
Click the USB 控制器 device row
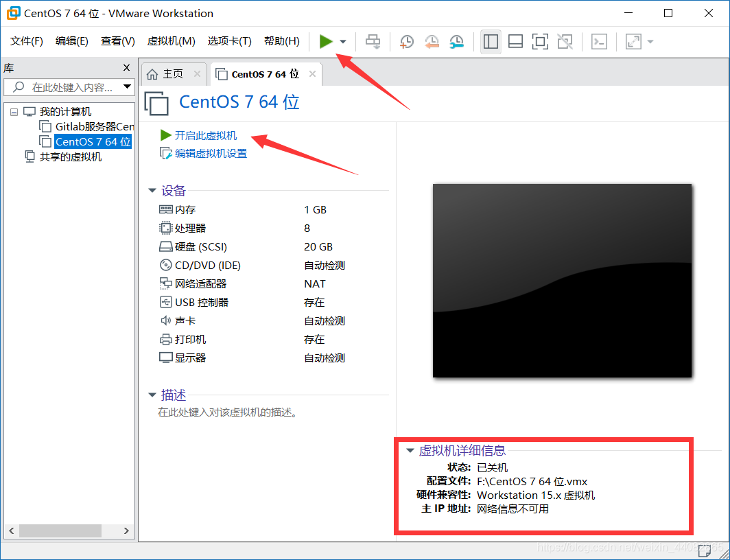274,303
